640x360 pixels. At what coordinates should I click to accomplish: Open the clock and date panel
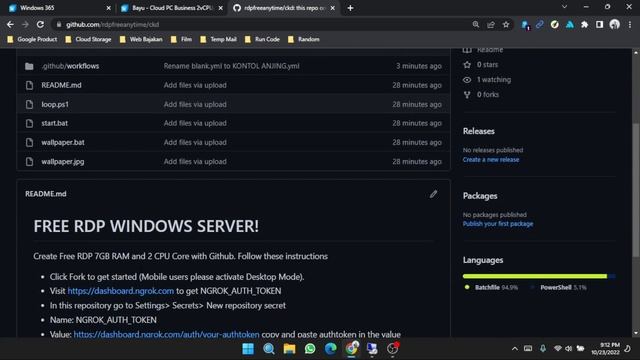pos(605,349)
